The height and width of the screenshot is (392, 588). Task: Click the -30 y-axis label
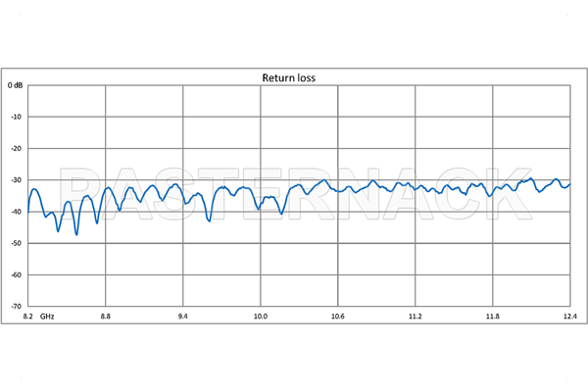tap(16, 180)
